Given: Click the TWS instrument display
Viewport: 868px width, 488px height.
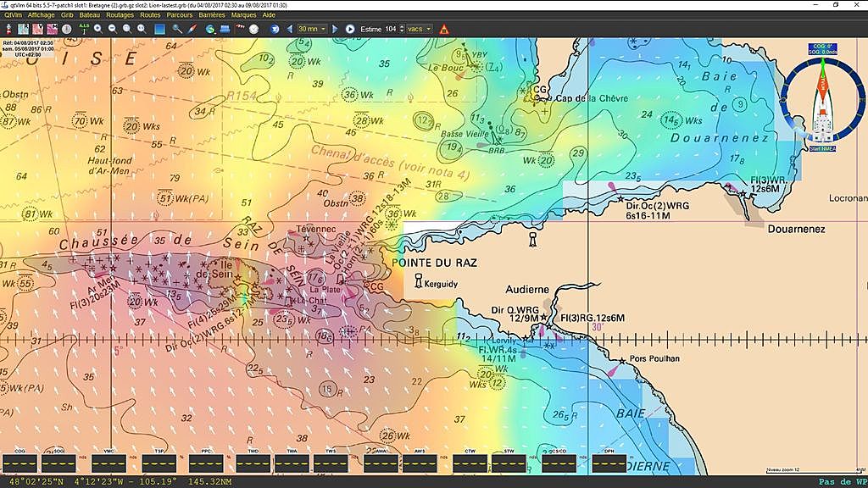Looking at the screenshot, I should click(x=331, y=463).
